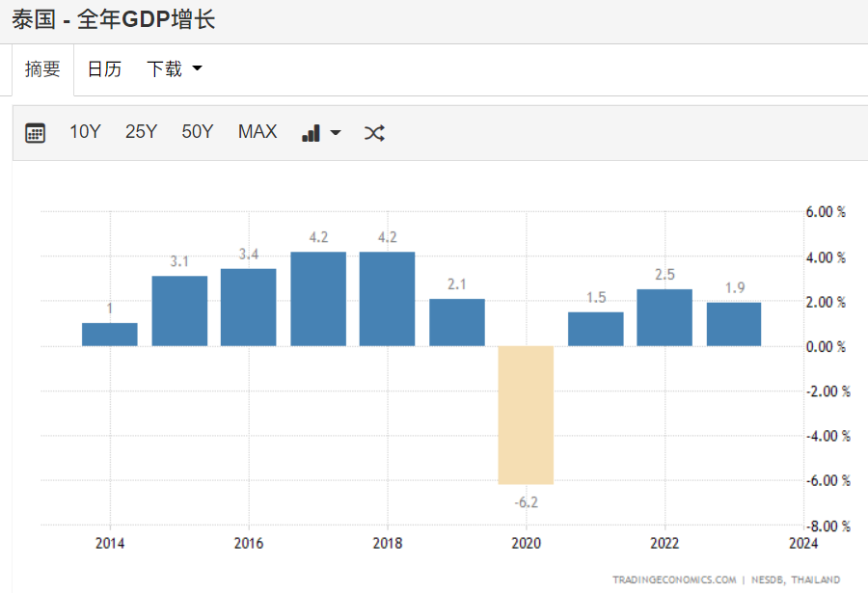Click the 2018 bar labeled 4.2
Viewport: 868px width, 593px height.
pos(387,299)
